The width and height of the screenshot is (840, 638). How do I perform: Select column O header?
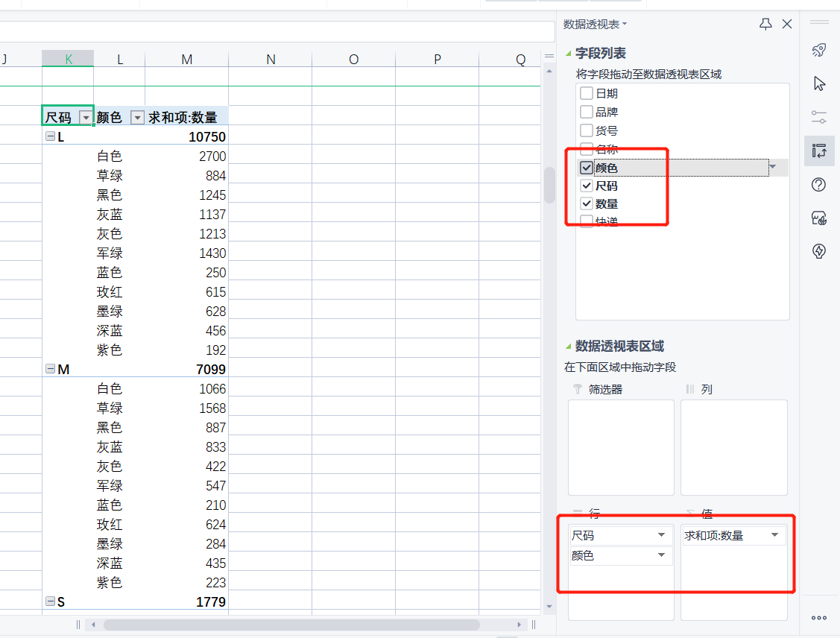353,59
